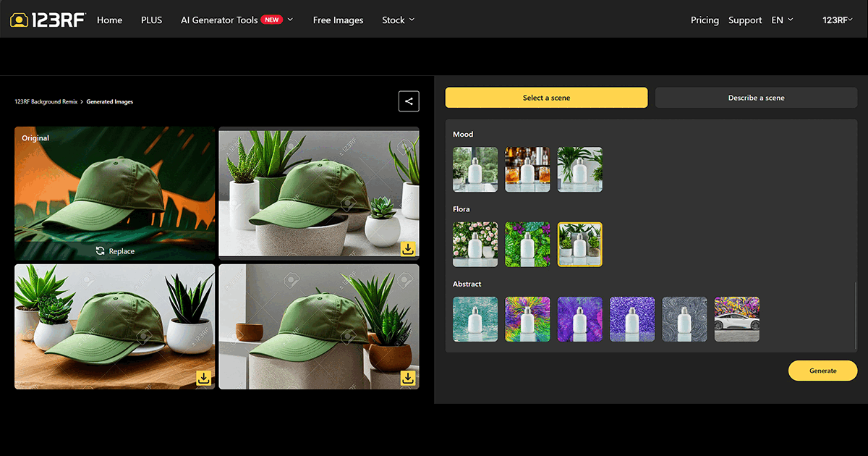Open the 123RF account dropdown

(838, 20)
